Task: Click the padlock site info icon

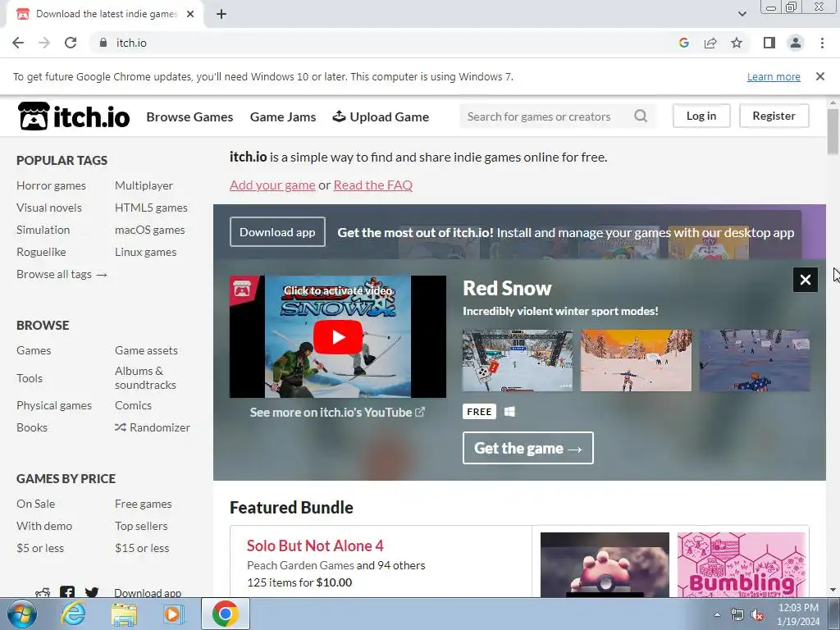Action: click(103, 43)
